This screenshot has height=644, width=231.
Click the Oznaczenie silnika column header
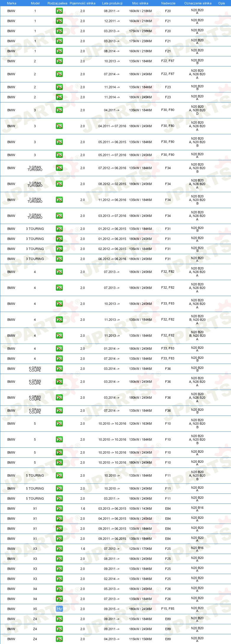[198, 3]
